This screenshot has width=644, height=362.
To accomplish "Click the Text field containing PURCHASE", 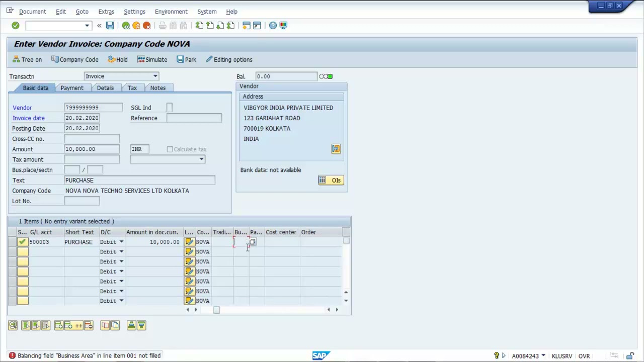I will 139,180.
